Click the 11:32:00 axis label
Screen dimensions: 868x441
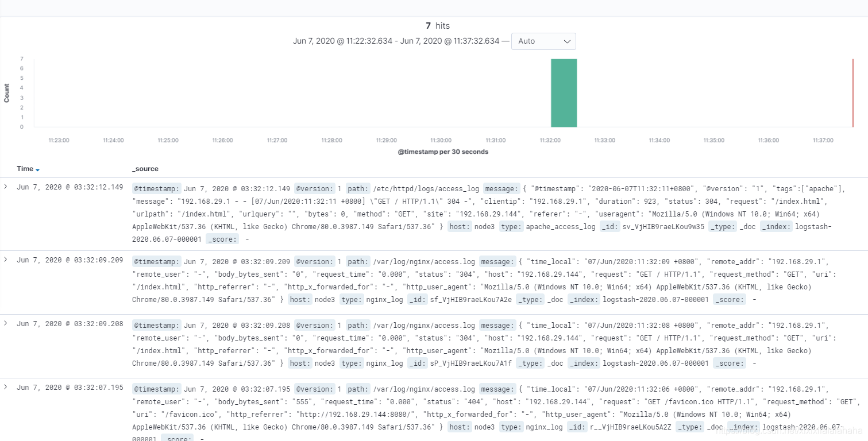pos(550,140)
